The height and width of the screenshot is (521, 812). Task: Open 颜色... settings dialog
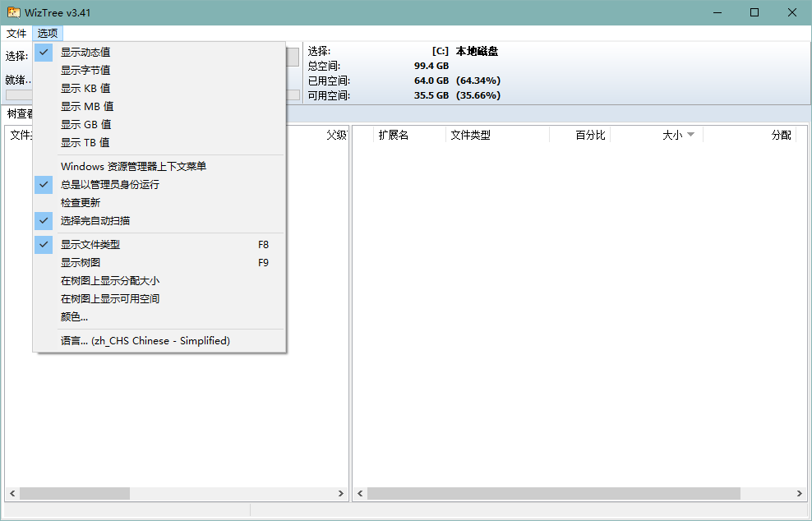click(74, 316)
